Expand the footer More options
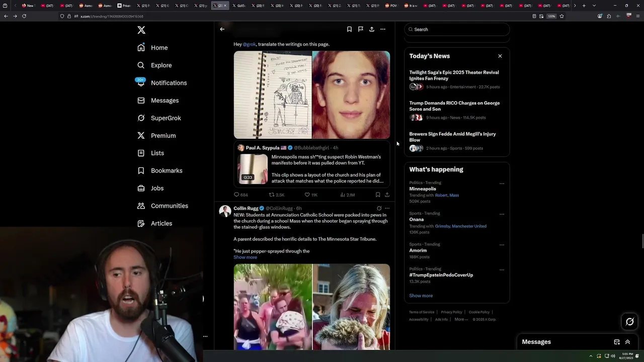The image size is (644, 362). [461, 319]
